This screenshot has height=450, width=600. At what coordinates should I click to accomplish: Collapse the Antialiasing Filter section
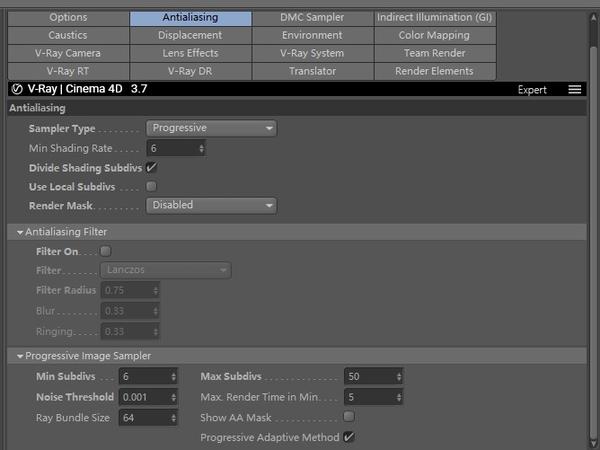pos(20,232)
